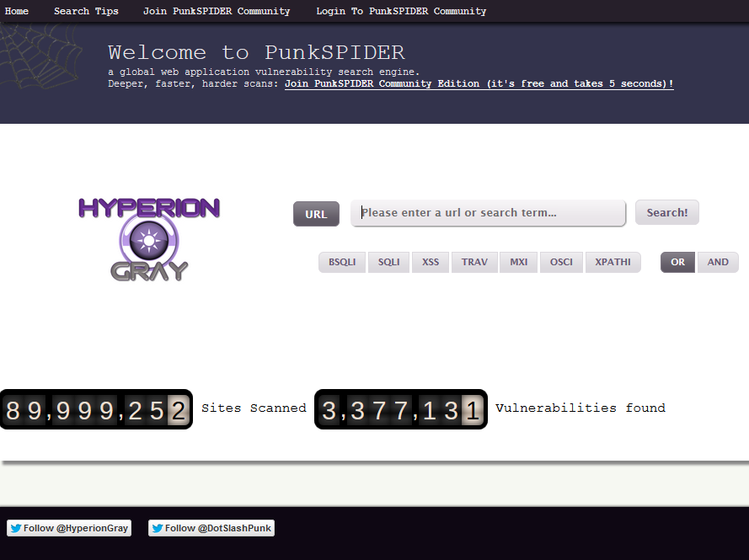
Task: Toggle the XPATHI vulnerability filter
Action: coord(613,262)
